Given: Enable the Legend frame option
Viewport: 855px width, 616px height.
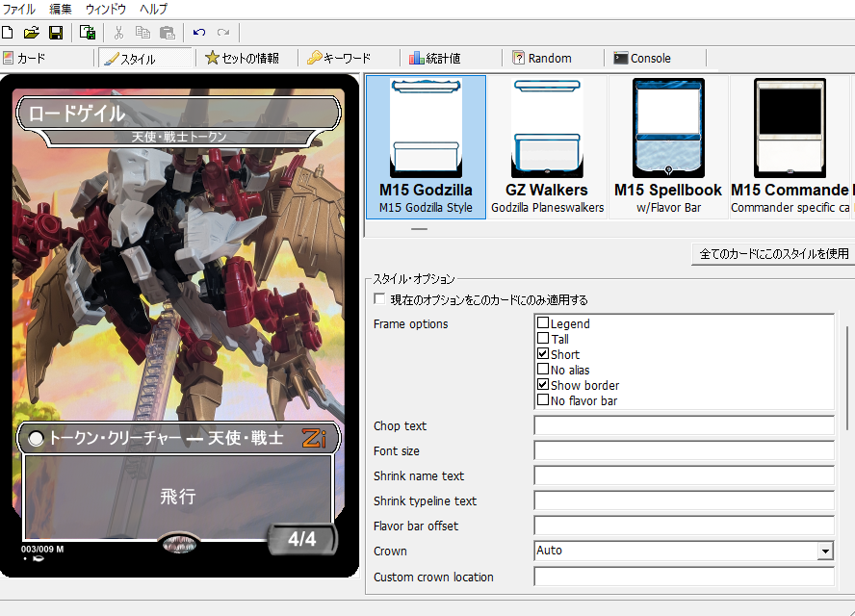Looking at the screenshot, I should [x=543, y=324].
